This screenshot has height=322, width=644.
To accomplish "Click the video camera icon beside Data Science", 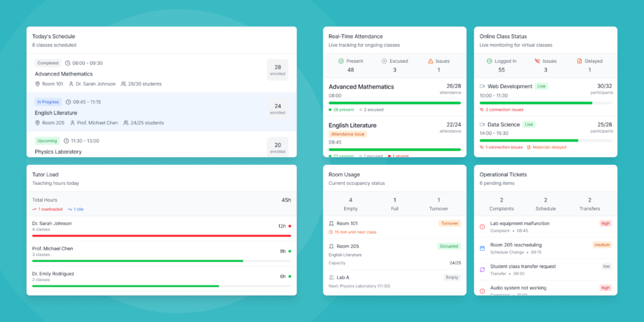I will (482, 125).
